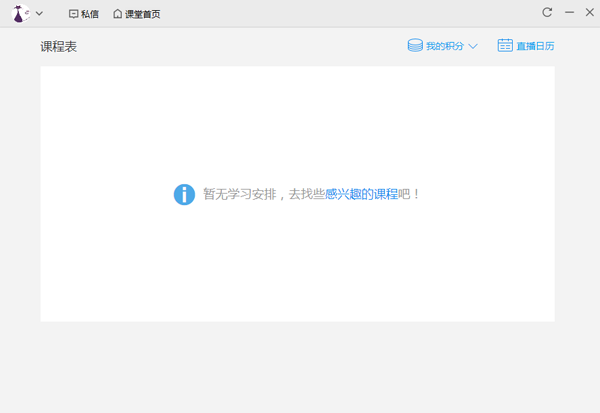
Task: Click the 直播日历 calendar icon
Action: coord(505,46)
